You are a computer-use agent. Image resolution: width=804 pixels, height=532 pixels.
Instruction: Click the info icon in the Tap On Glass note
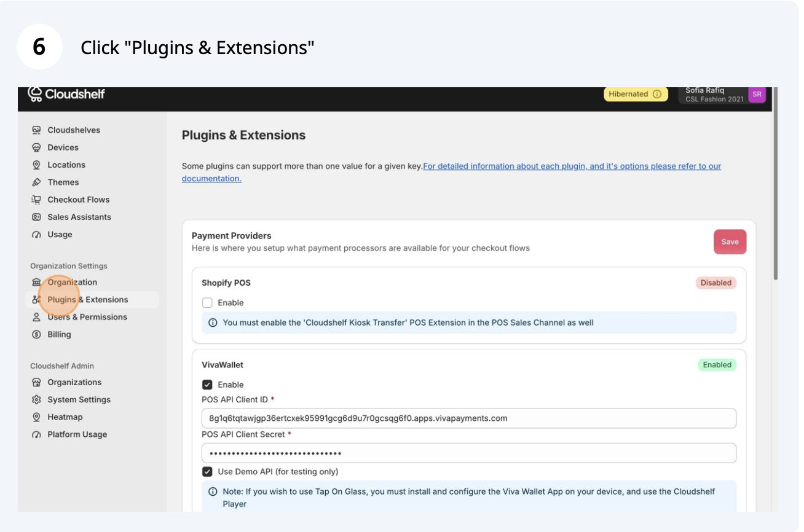[213, 491]
